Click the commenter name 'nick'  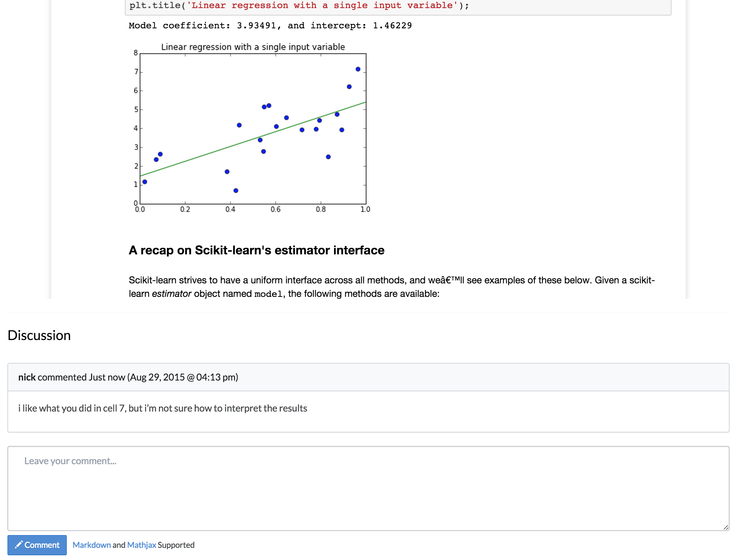pos(27,377)
